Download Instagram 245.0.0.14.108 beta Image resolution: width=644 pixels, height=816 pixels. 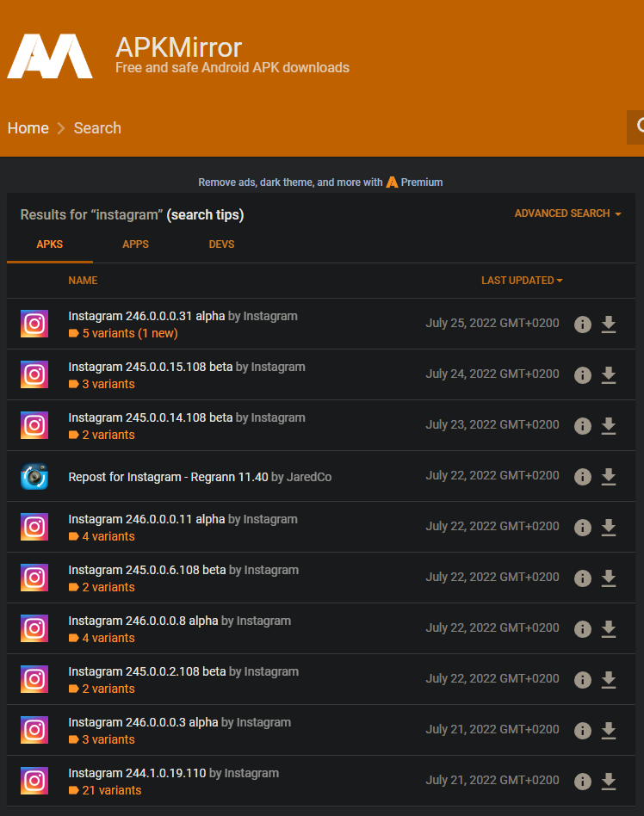point(609,426)
